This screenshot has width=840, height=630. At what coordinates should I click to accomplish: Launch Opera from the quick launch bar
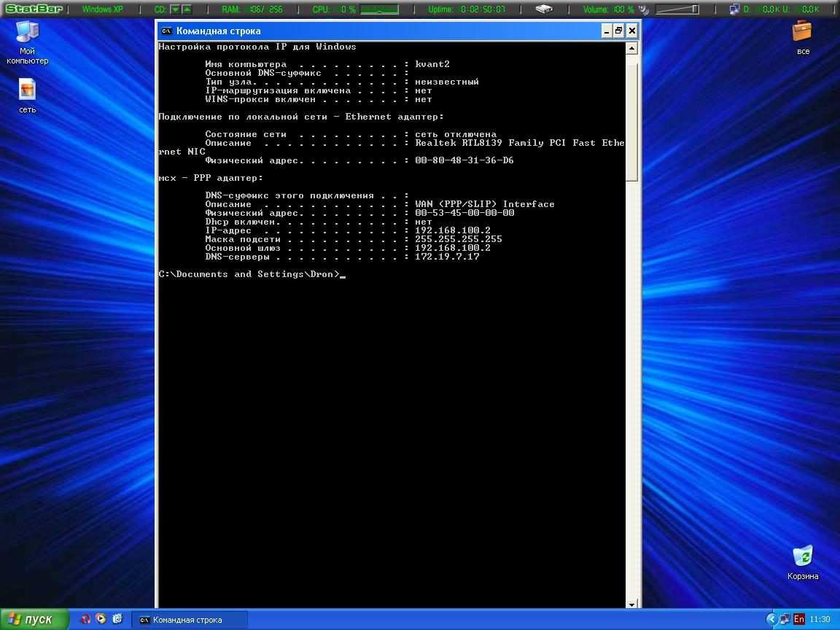[85, 619]
